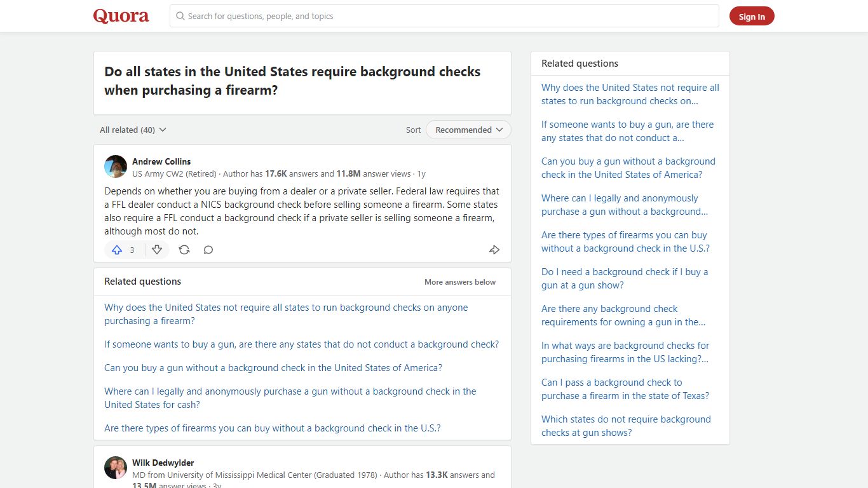Click the search magnifier icon
Screen dimensions: 868x488
(180, 16)
